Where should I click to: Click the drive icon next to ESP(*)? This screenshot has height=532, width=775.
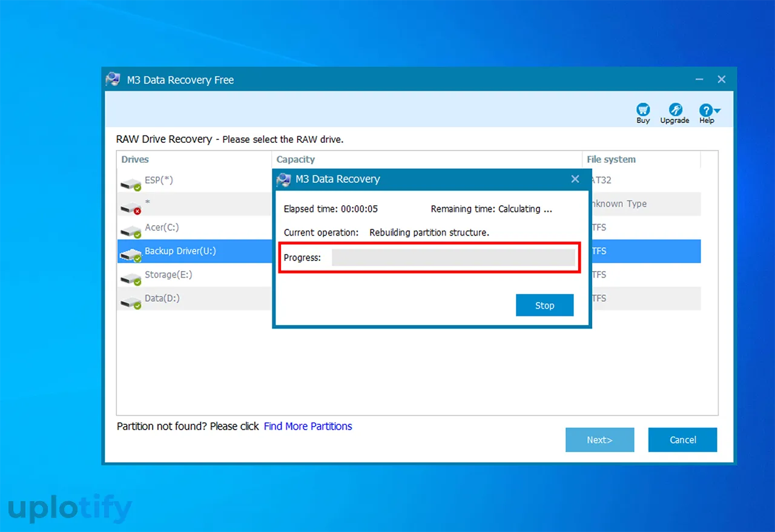[131, 183]
